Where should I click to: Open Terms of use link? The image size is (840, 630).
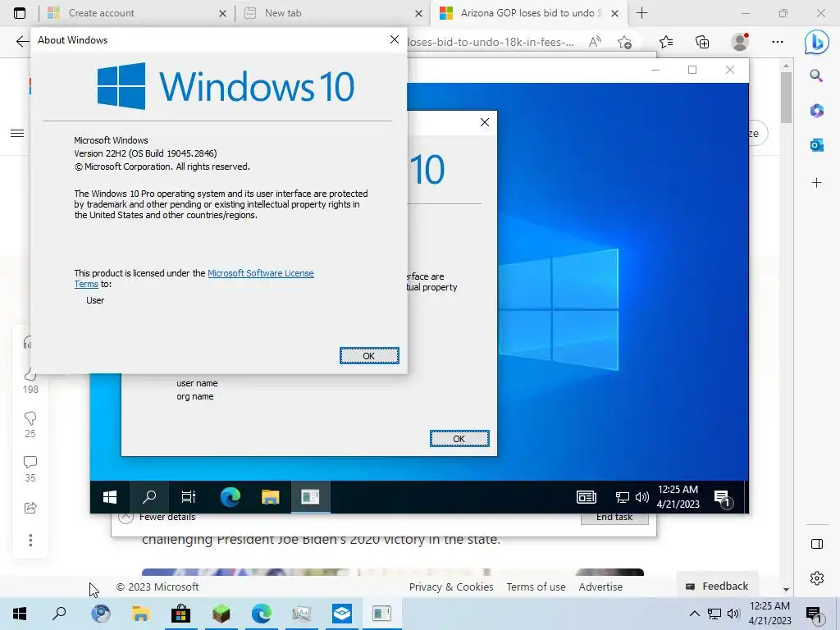(x=536, y=587)
